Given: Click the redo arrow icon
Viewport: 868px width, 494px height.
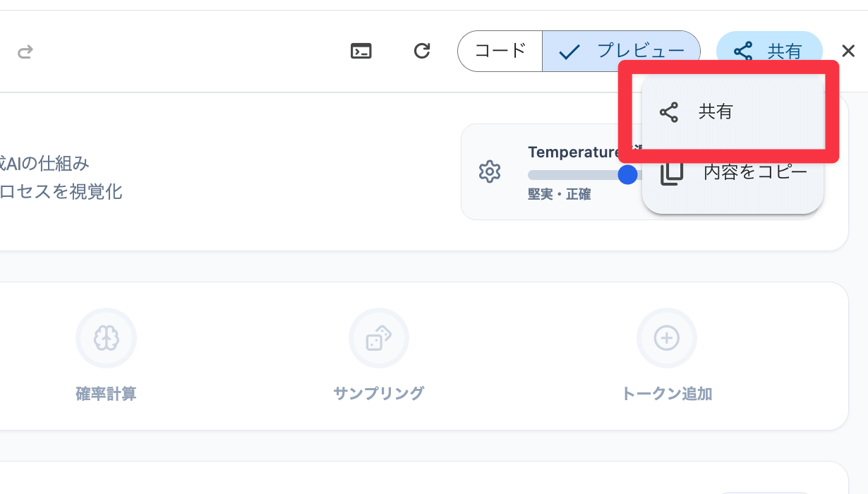Looking at the screenshot, I should point(25,52).
